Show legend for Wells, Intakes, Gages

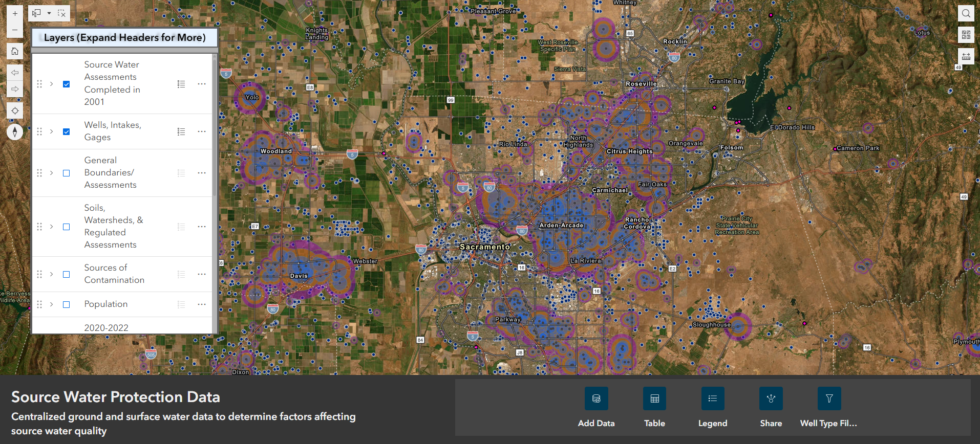[181, 131]
